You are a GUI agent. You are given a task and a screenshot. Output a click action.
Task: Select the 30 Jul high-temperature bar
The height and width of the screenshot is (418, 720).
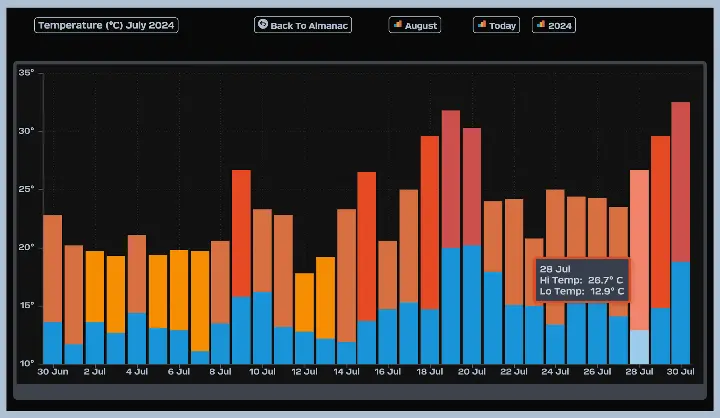[x=681, y=180]
